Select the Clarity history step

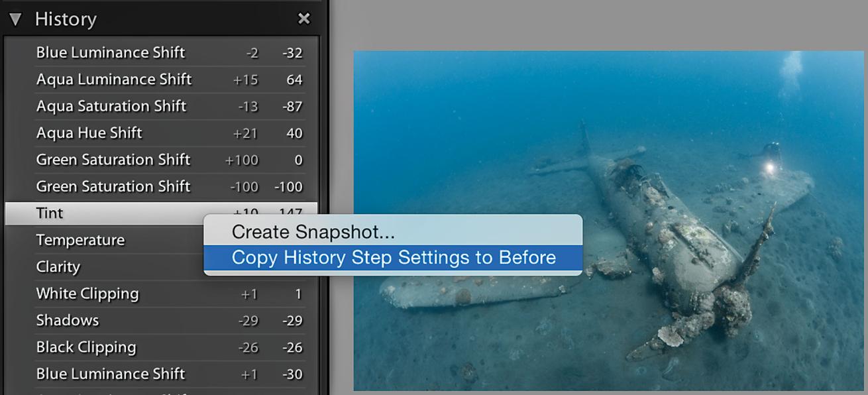point(58,266)
